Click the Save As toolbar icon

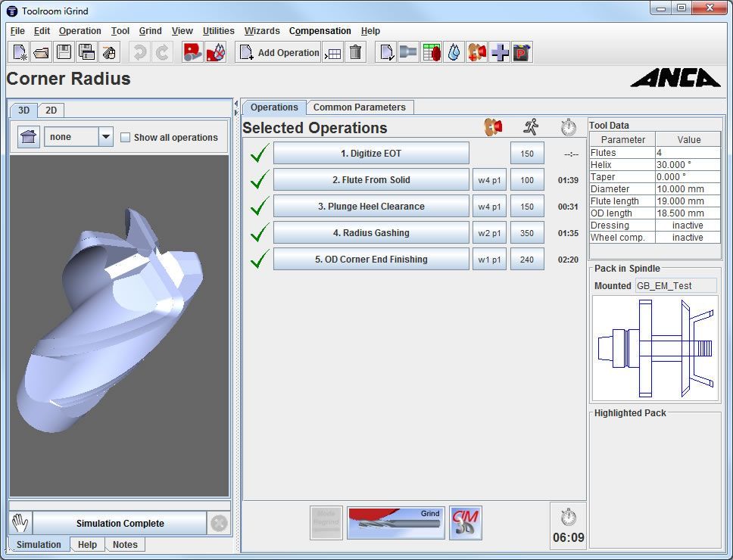pos(86,52)
